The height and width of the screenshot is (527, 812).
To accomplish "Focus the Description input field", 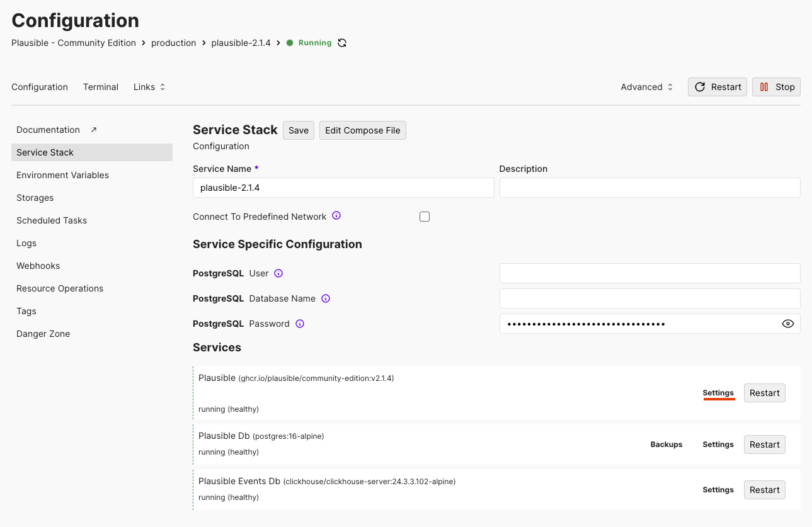I will 650,188.
